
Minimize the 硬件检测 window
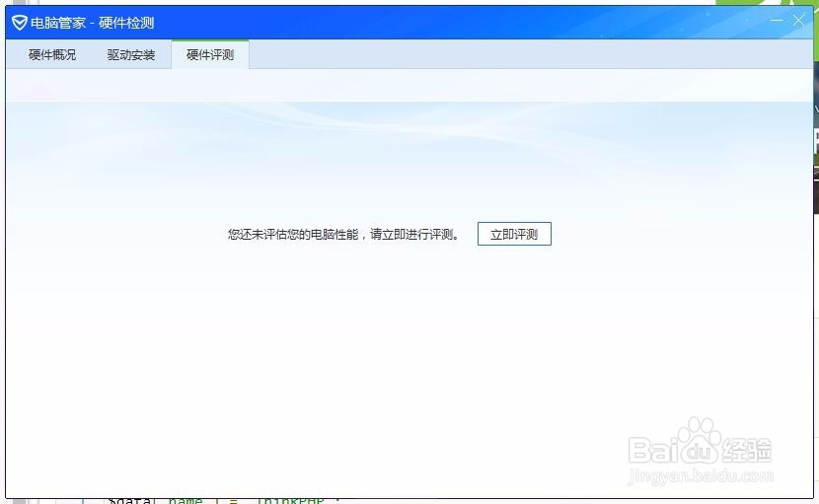coord(777,21)
